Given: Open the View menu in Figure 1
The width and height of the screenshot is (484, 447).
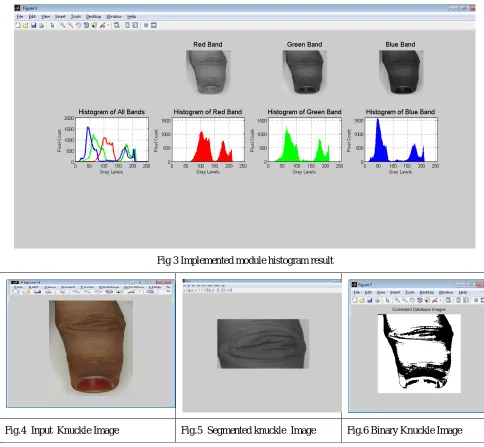Looking at the screenshot, I should (45, 17).
